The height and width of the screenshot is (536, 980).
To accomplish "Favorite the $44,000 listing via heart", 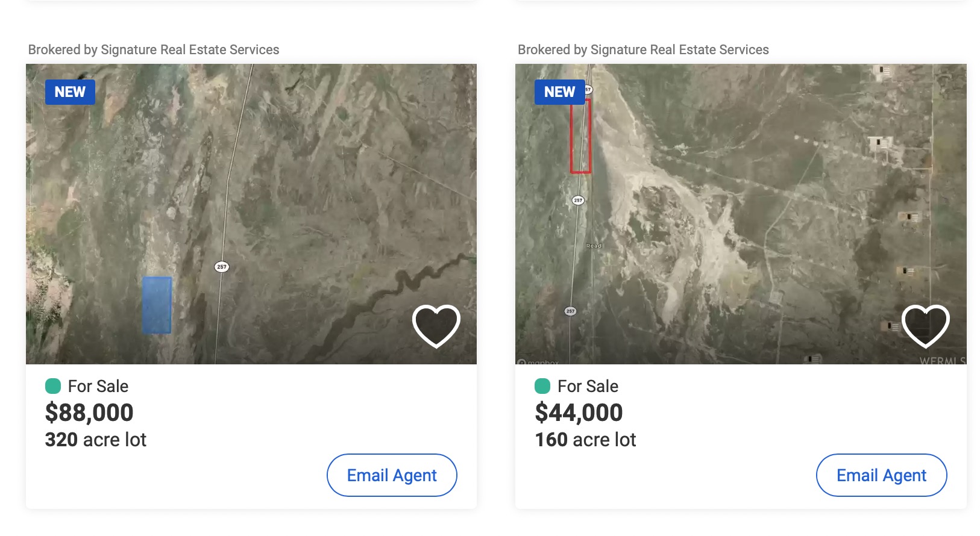I will pyautogui.click(x=925, y=326).
